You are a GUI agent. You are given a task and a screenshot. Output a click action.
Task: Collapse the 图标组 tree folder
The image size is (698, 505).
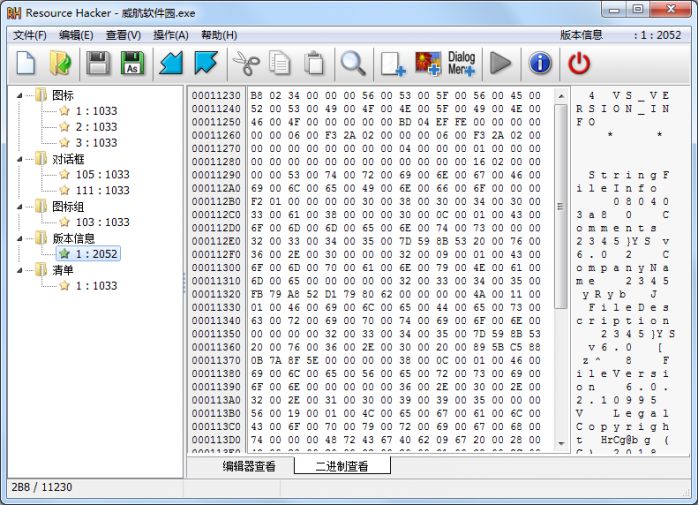coord(20,207)
